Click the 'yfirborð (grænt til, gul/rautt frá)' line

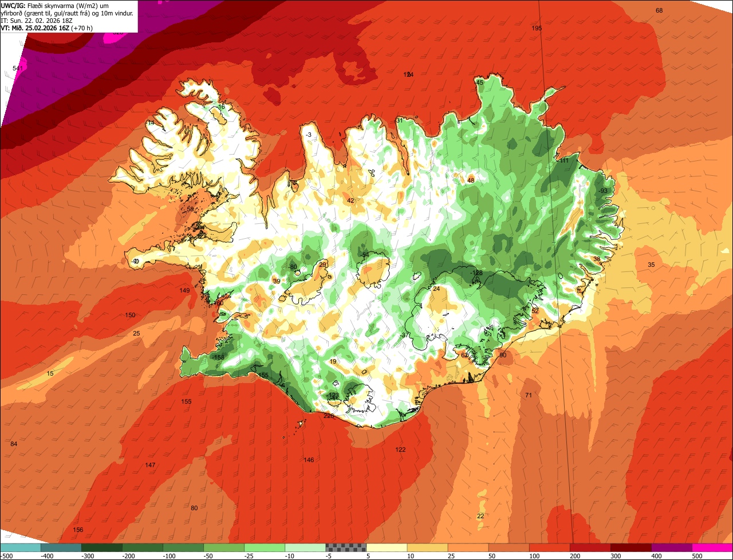[x=67, y=13]
